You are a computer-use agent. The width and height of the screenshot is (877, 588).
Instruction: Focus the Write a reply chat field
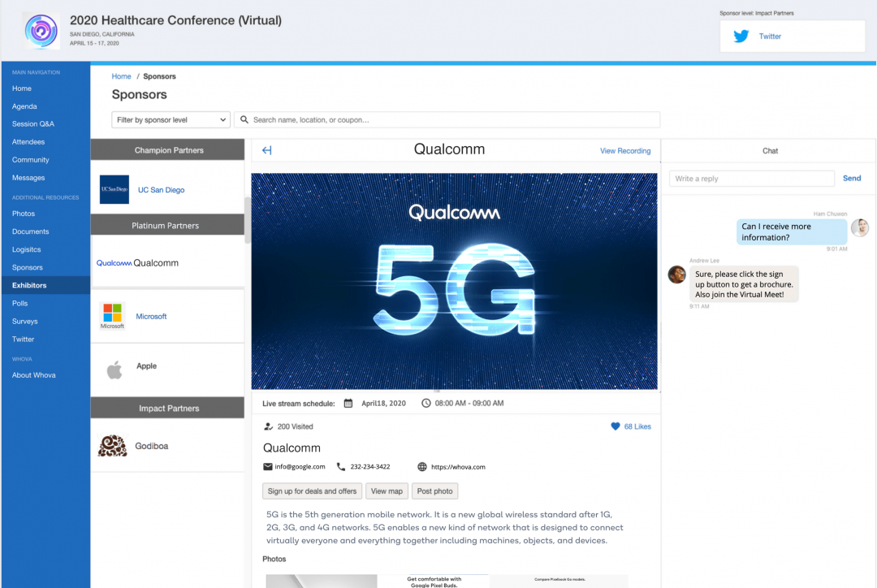point(751,179)
